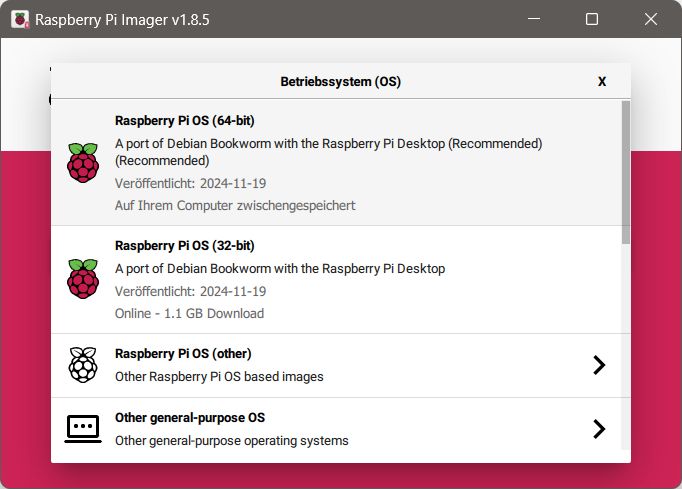
Task: Click 'Online - 1.1 GB Download' text
Action: tap(189, 313)
